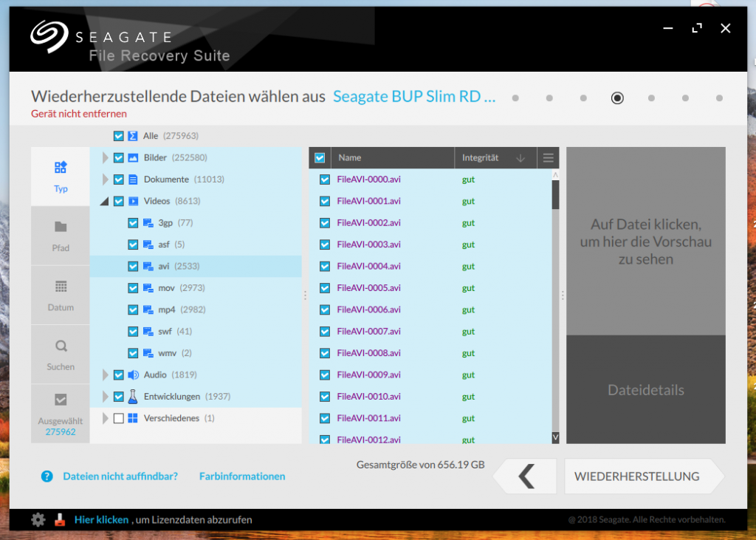
Task: Click 'Hier klicken' license link
Action: tap(101, 520)
